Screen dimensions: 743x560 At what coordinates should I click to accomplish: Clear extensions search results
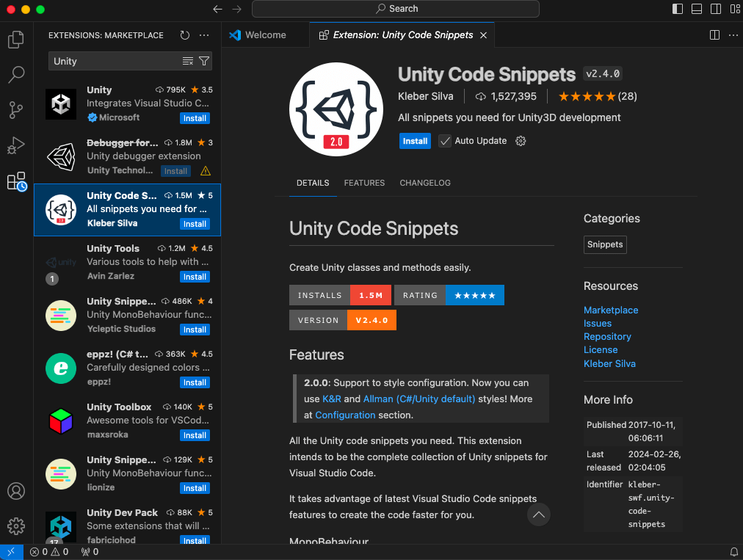coord(188,61)
